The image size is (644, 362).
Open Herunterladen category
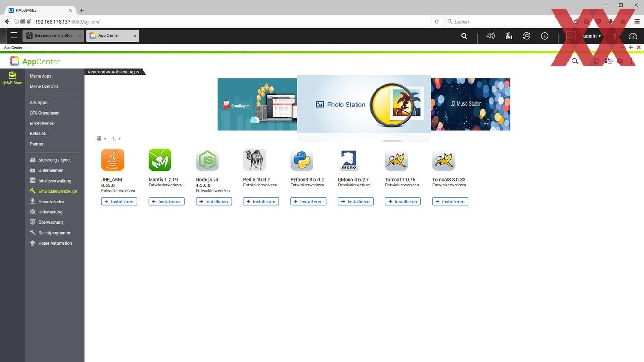(51, 202)
